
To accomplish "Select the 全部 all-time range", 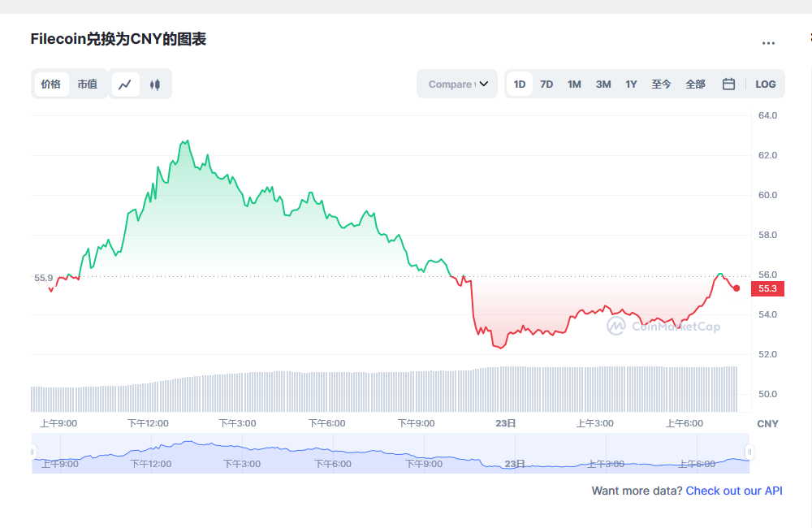I will pyautogui.click(x=695, y=84).
